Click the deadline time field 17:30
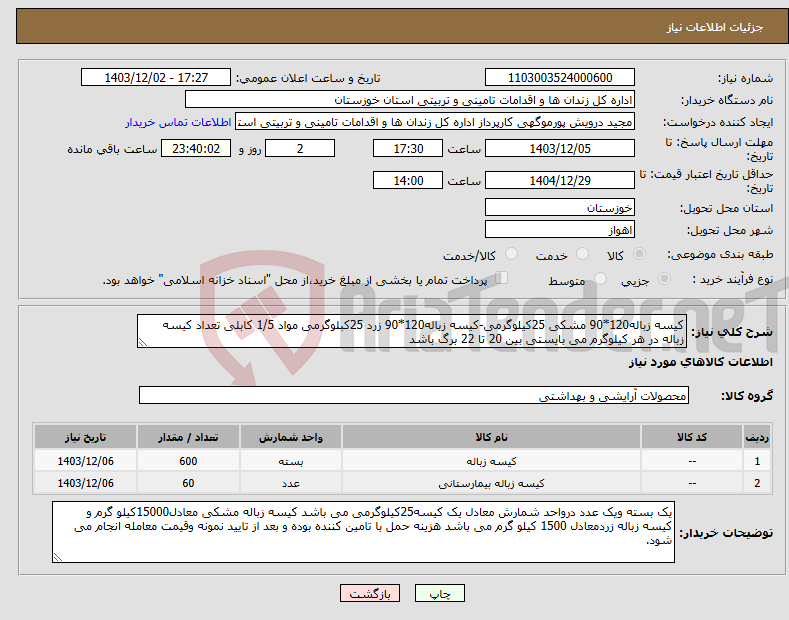 pyautogui.click(x=408, y=148)
